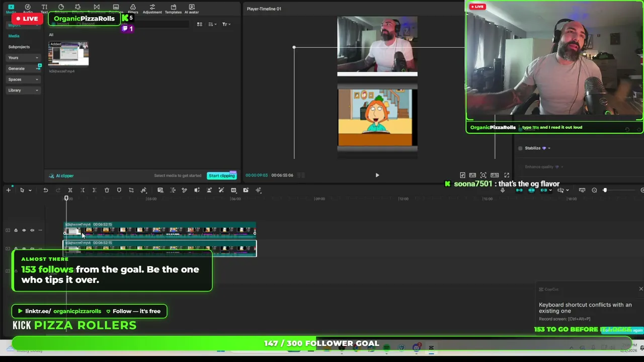Viewport: 644px width, 362px height.
Task: Toggle timeline auto snapping
Action: [531, 190]
